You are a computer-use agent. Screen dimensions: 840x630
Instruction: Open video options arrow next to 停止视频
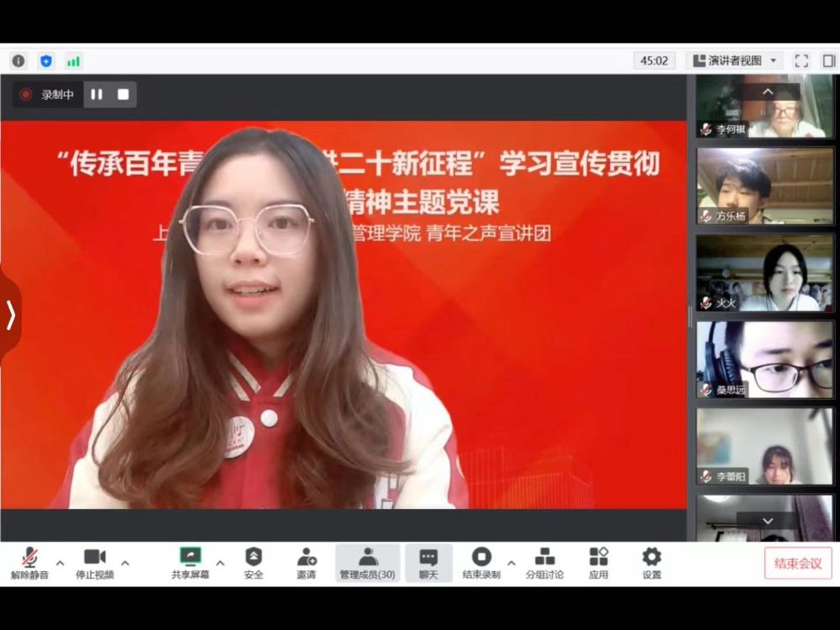pyautogui.click(x=125, y=563)
